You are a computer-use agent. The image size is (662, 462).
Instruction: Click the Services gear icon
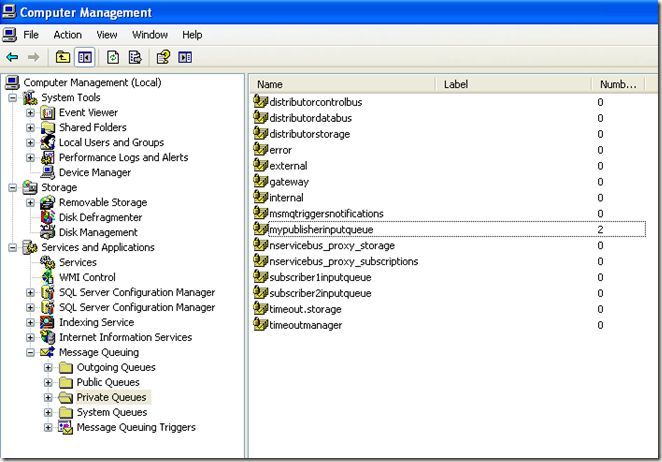[x=48, y=262]
